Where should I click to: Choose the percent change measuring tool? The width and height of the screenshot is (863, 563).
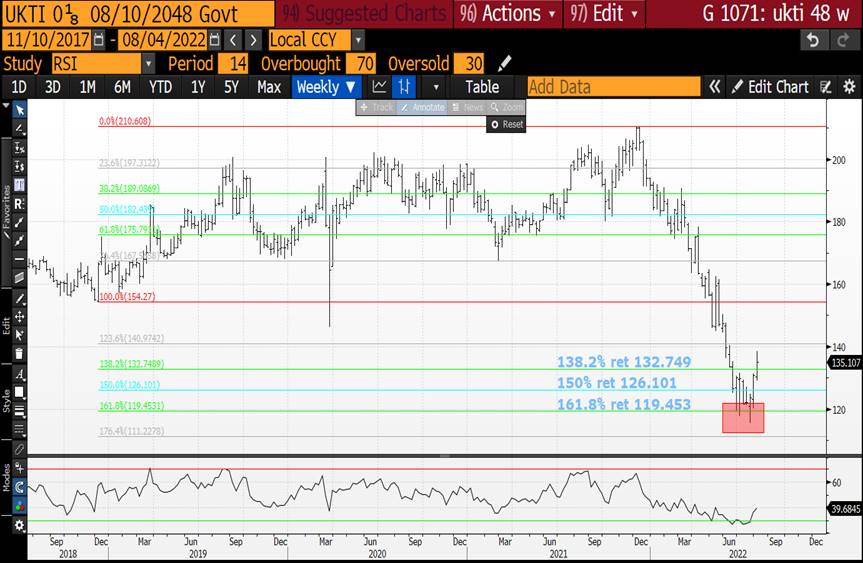click(x=19, y=147)
